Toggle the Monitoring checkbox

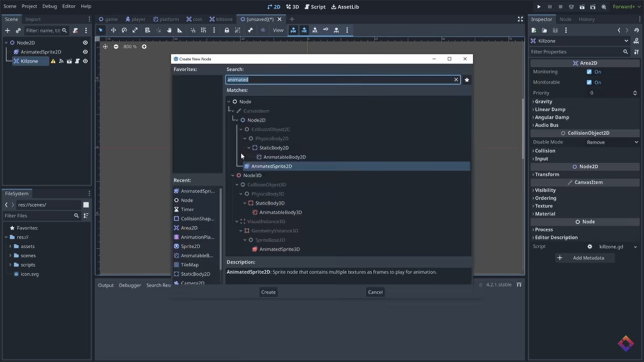pos(589,72)
